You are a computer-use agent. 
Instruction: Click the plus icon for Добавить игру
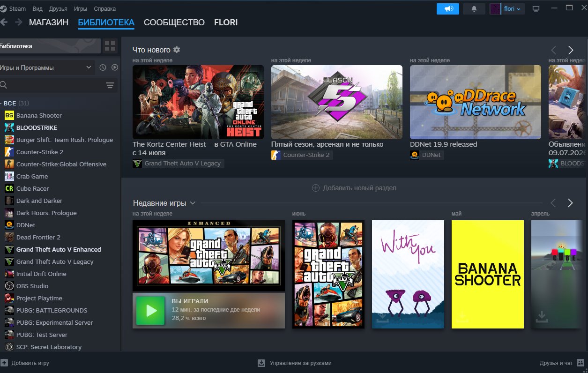tap(4, 363)
